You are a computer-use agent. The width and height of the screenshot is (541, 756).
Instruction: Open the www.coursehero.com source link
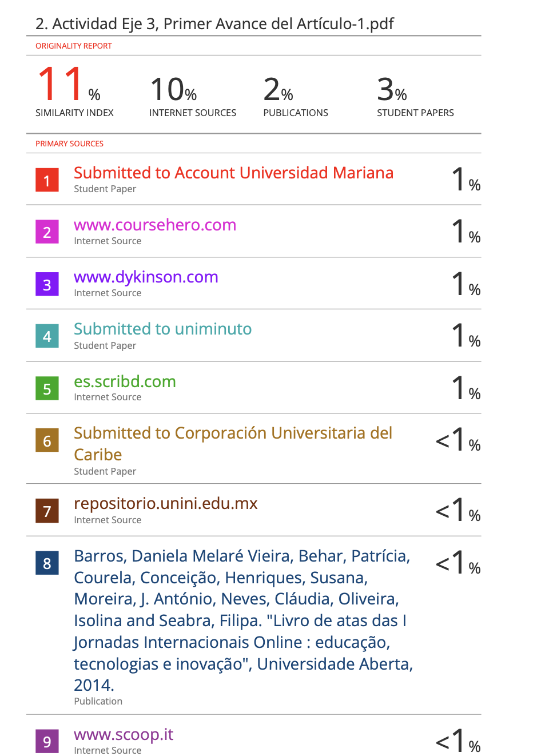[x=155, y=225]
